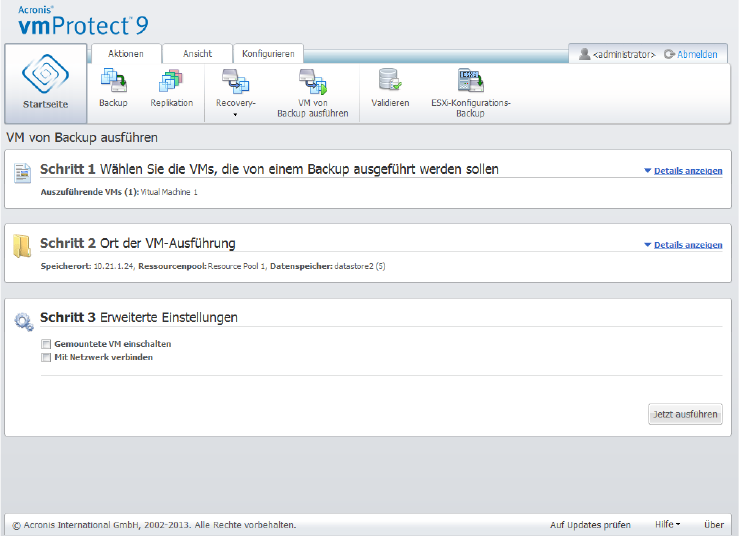Image resolution: width=739 pixels, height=536 pixels.
Task: Click the 'Vitual Machine 1' text
Action: [169, 192]
